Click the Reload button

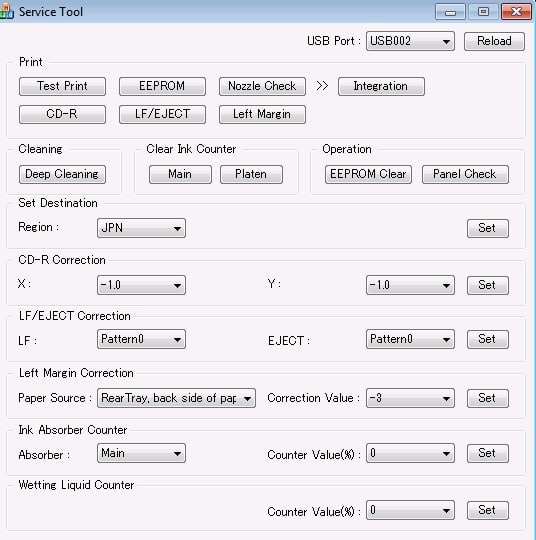coord(494,41)
